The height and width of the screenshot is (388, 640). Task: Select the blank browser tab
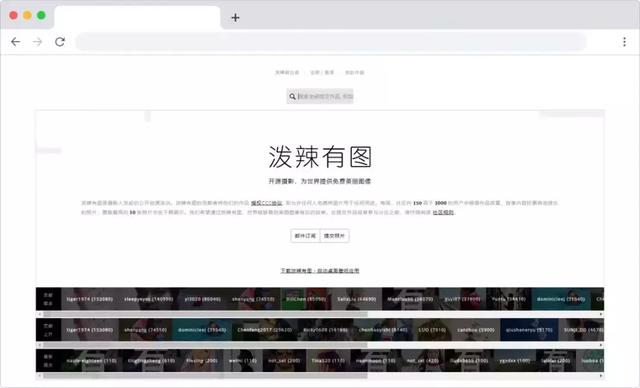[137, 17]
